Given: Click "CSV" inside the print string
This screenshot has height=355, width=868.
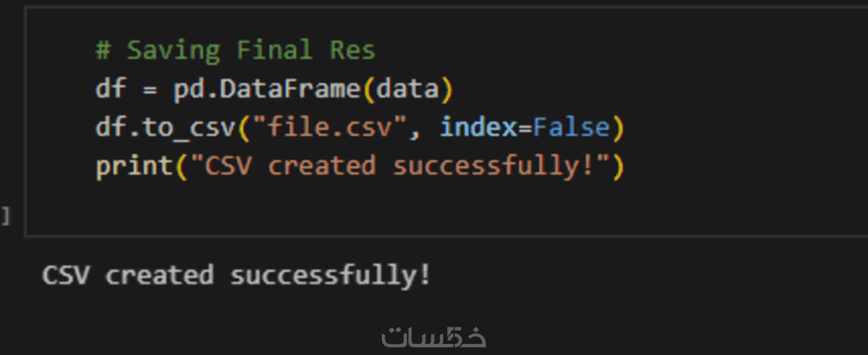Looking at the screenshot, I should click(228, 166).
